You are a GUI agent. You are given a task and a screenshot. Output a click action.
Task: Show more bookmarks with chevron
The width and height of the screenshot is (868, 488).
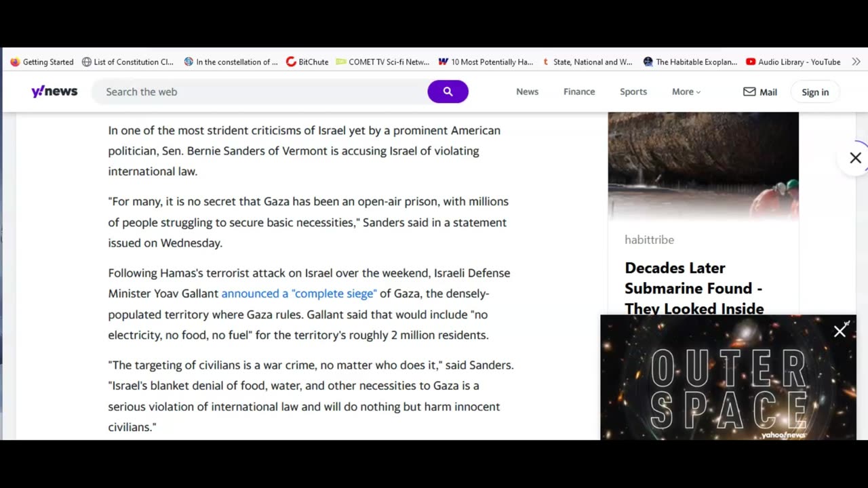coord(856,62)
